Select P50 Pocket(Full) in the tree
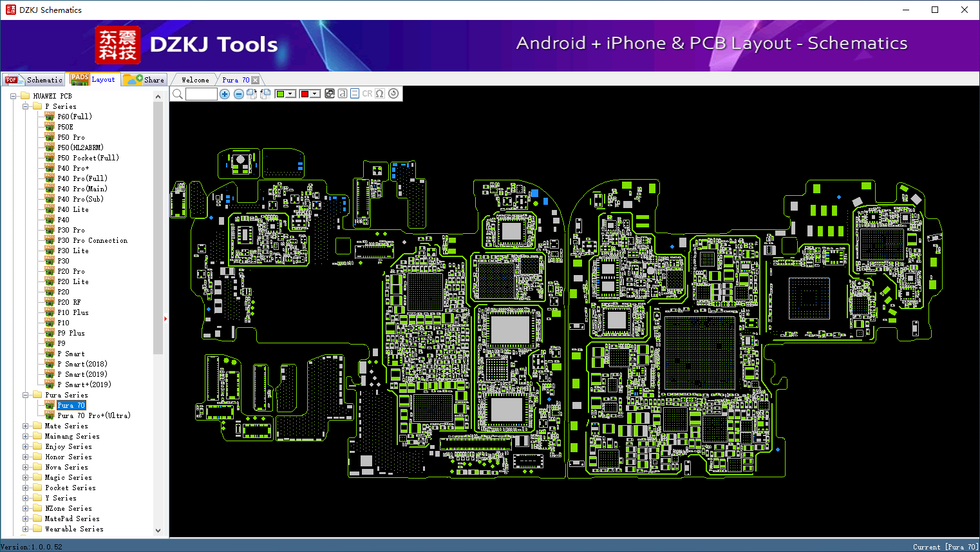 click(88, 158)
